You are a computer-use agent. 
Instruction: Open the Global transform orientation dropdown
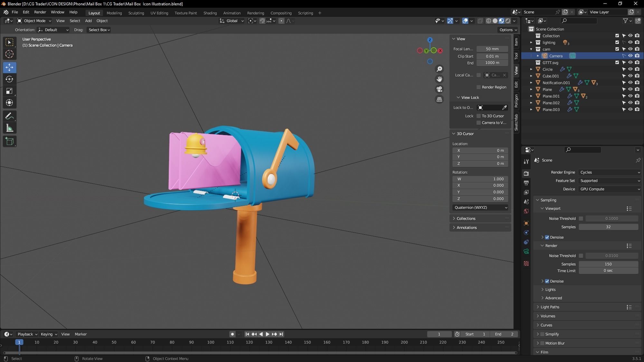click(232, 21)
